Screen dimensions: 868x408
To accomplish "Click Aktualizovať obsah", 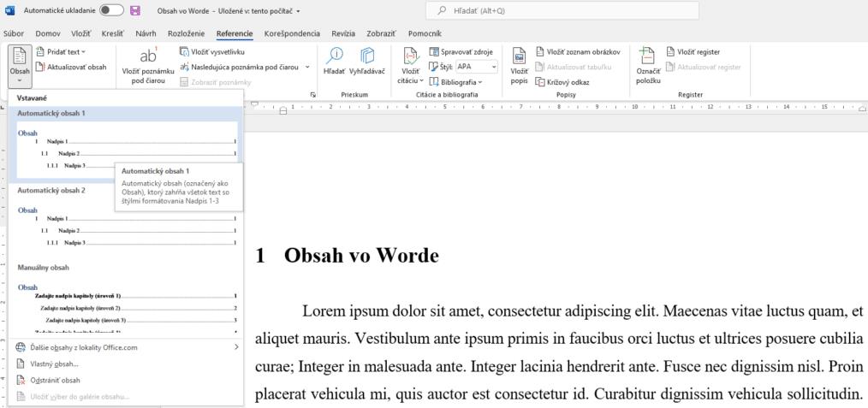I will coord(71,67).
